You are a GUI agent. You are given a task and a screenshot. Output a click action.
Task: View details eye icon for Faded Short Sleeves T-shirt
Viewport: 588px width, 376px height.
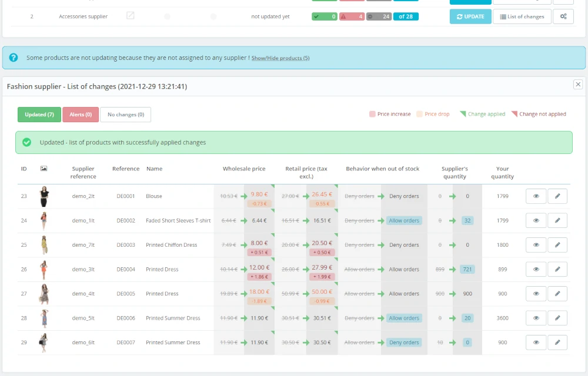pyautogui.click(x=536, y=220)
